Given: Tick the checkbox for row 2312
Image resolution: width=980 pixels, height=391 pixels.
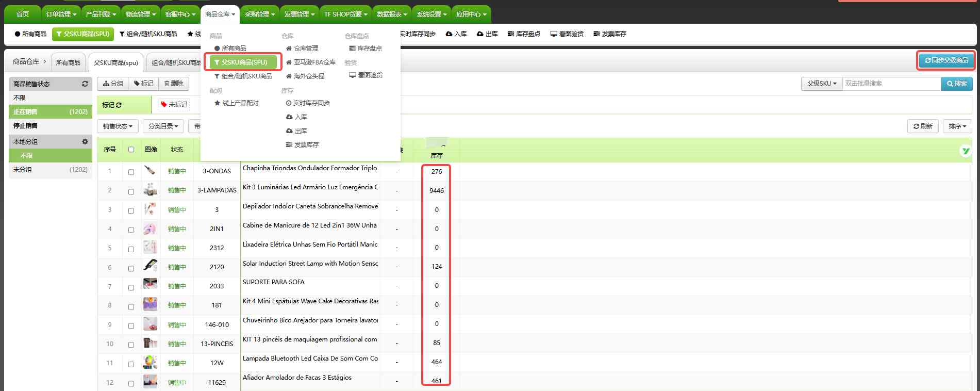Looking at the screenshot, I should click(131, 249).
